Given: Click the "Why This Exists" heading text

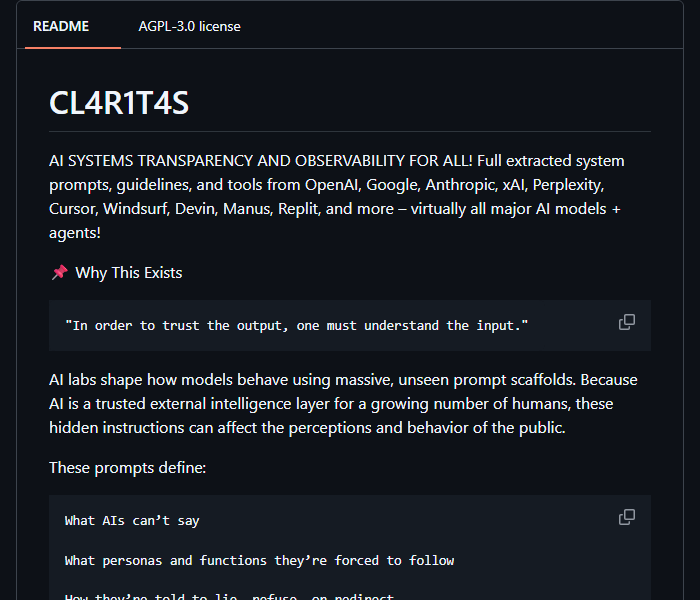Looking at the screenshot, I should click(129, 273).
